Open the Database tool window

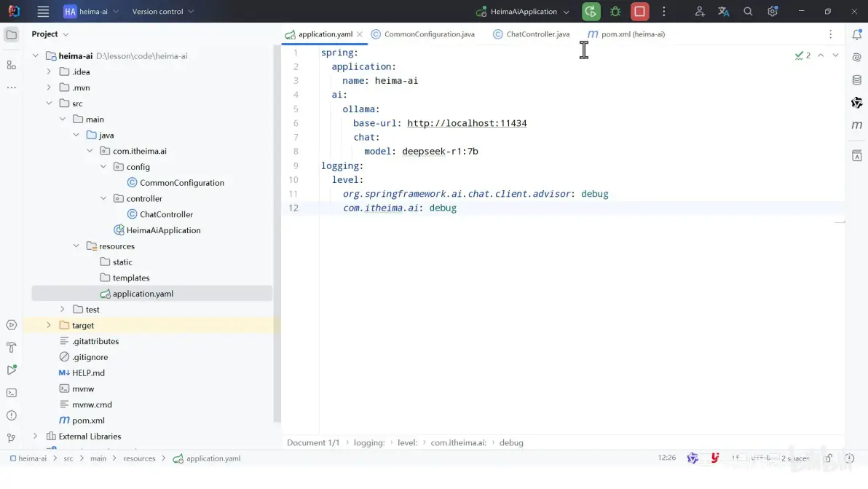click(x=856, y=79)
